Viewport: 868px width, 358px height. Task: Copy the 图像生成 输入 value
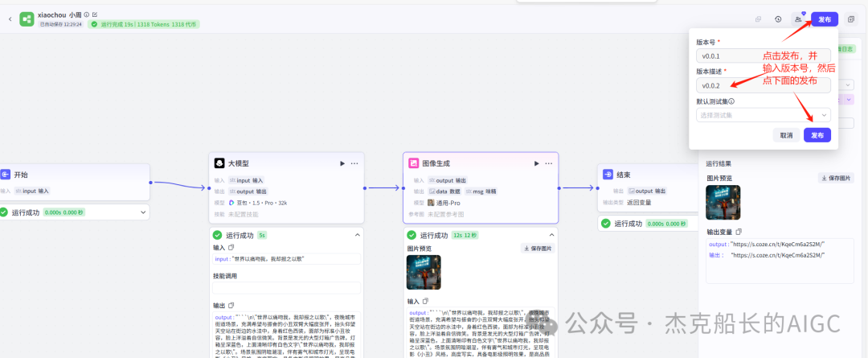[426, 301]
